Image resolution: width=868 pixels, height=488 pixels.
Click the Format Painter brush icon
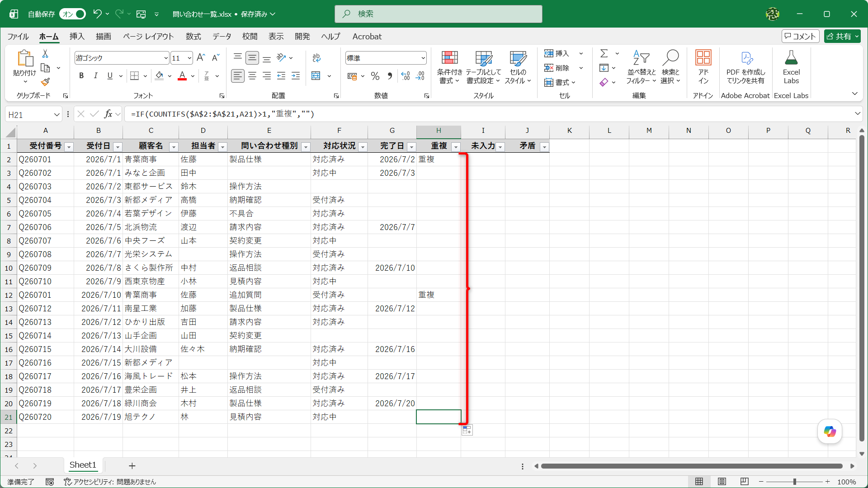tap(45, 82)
